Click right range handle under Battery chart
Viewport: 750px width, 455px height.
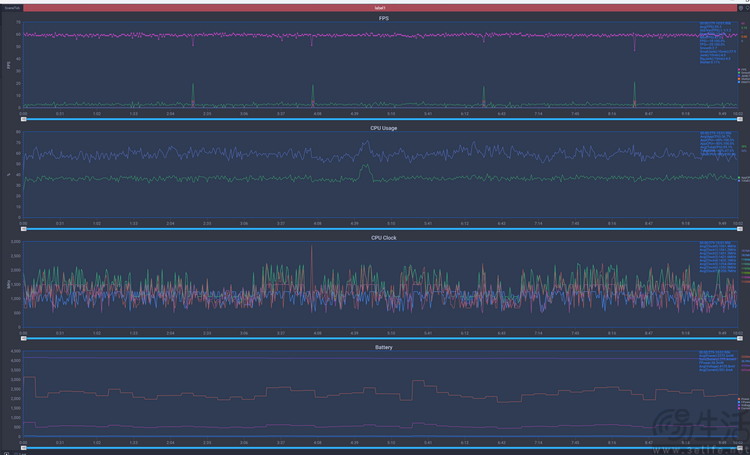739,448
